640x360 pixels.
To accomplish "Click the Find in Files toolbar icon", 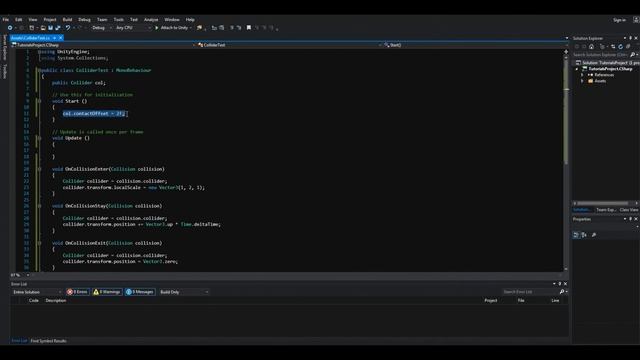I will [199, 28].
